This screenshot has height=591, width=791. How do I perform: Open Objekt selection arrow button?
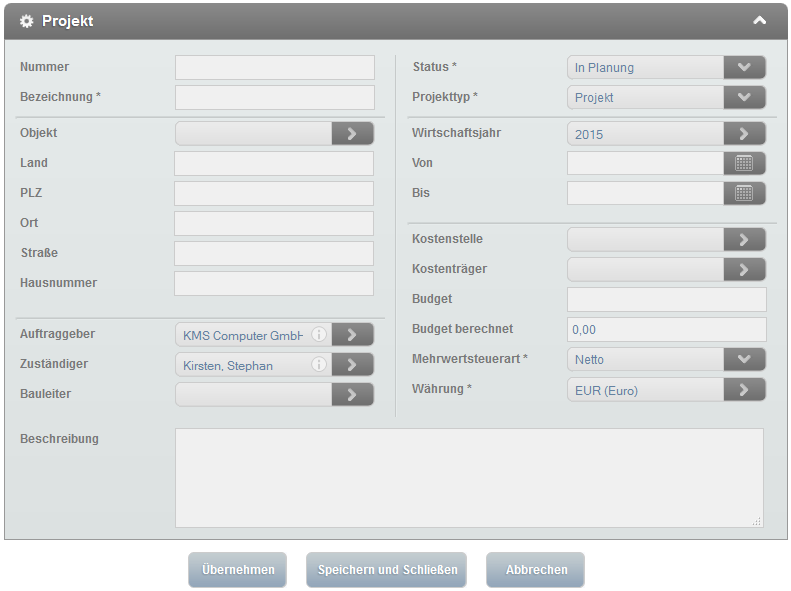click(352, 133)
